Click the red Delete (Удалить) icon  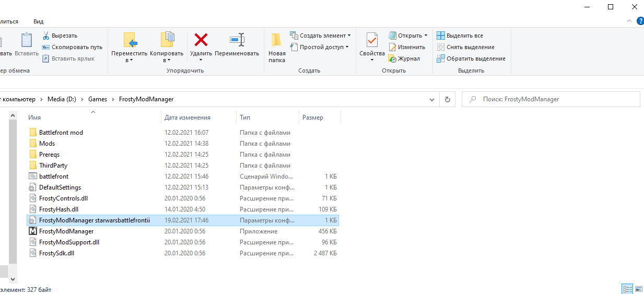(x=201, y=40)
